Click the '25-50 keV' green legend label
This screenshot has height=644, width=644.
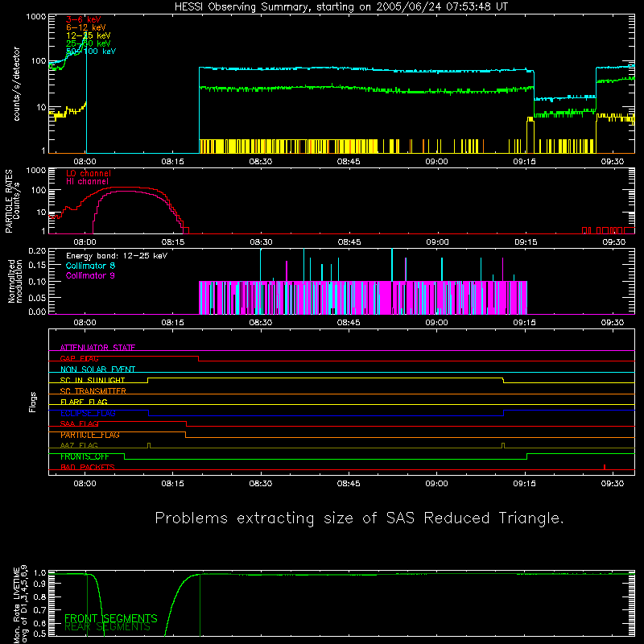88,43
